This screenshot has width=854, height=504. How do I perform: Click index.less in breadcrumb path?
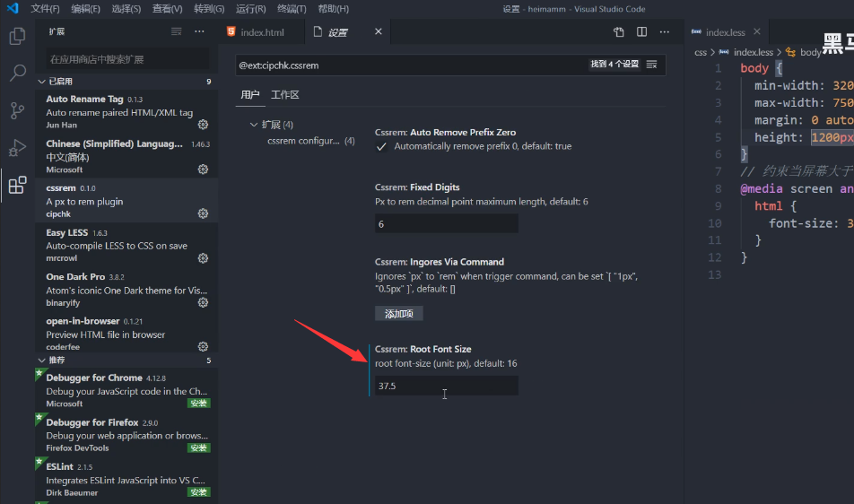pyautogui.click(x=753, y=52)
